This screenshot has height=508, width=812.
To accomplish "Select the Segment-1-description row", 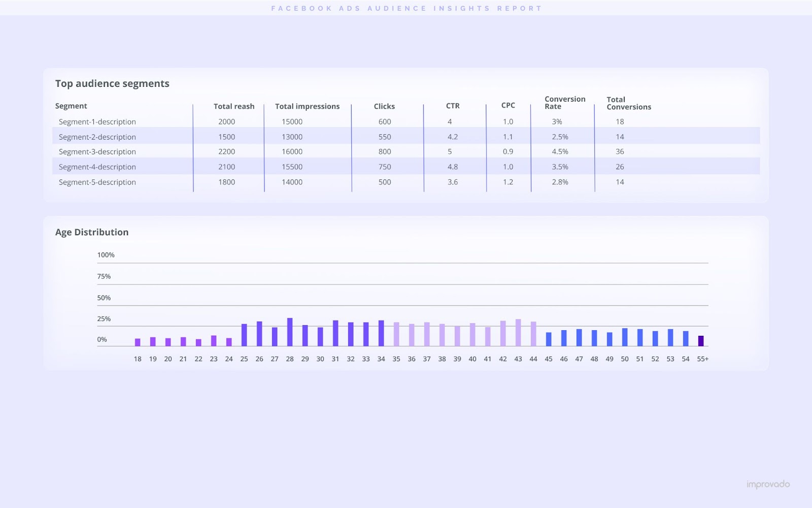I will 97,121.
